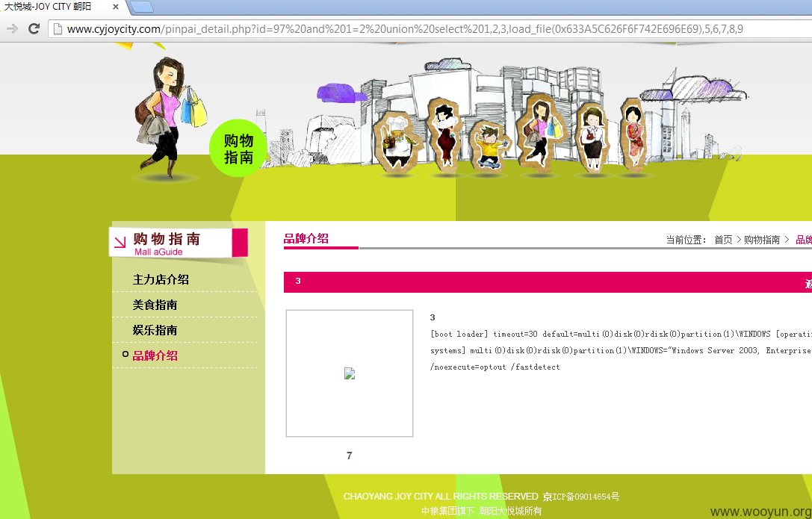Click the pink arrow icon beside 购物指南
Image resolution: width=812 pixels, height=519 pixels.
pos(120,242)
